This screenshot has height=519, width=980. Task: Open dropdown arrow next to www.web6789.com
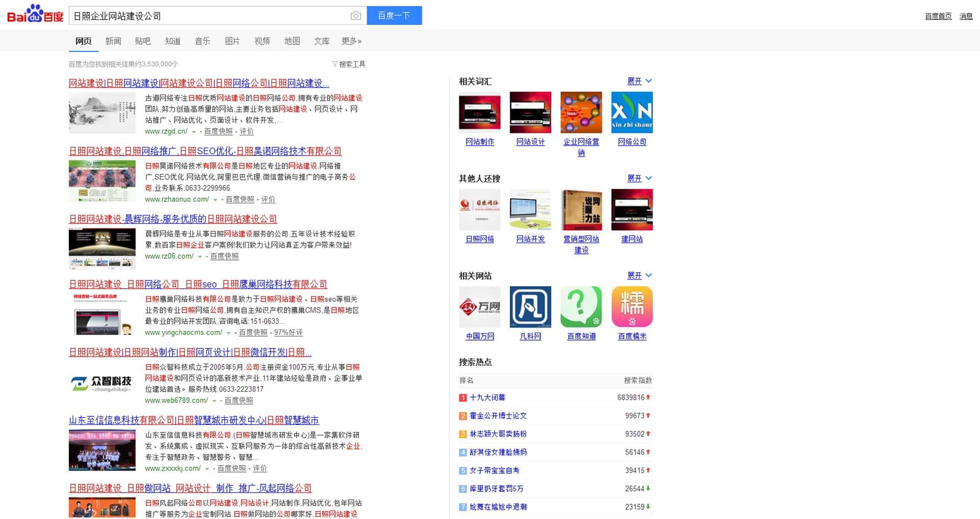point(214,401)
